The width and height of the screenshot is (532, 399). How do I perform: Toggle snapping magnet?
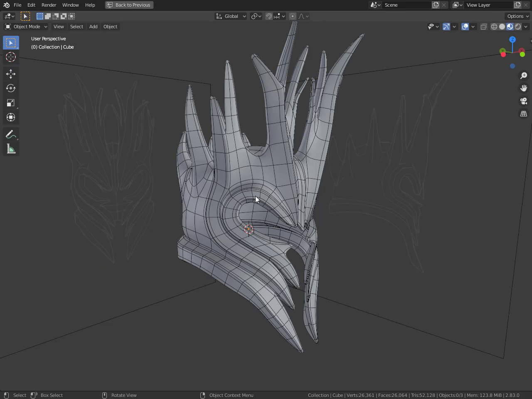click(x=269, y=16)
